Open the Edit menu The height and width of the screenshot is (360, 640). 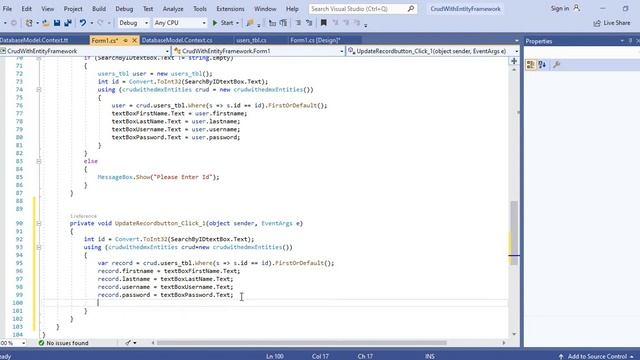(x=27, y=9)
